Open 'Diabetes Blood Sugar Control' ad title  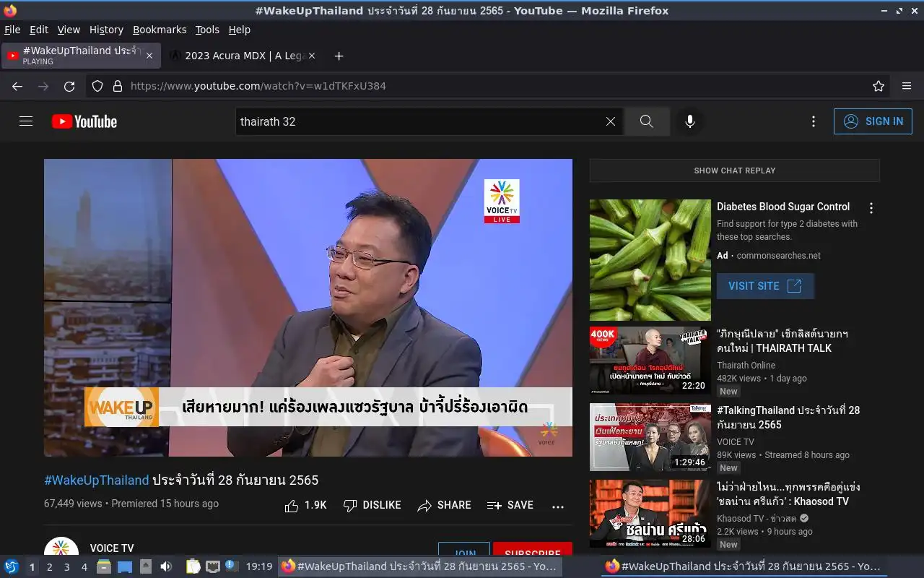tap(783, 207)
